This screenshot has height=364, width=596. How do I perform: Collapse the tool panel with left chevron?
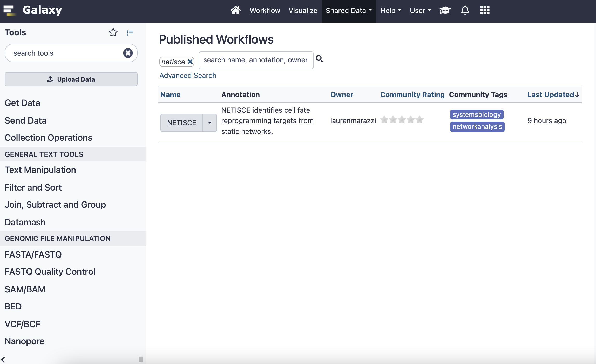(3, 360)
